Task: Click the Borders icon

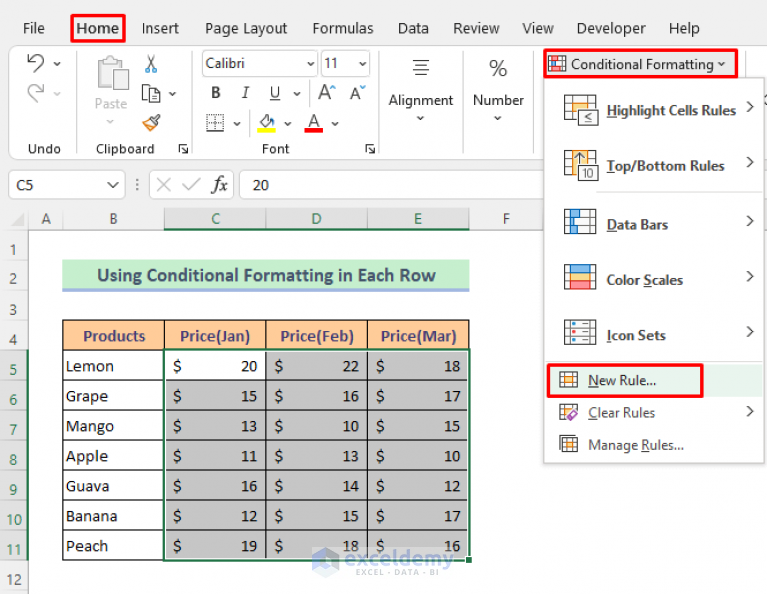Action: point(215,123)
